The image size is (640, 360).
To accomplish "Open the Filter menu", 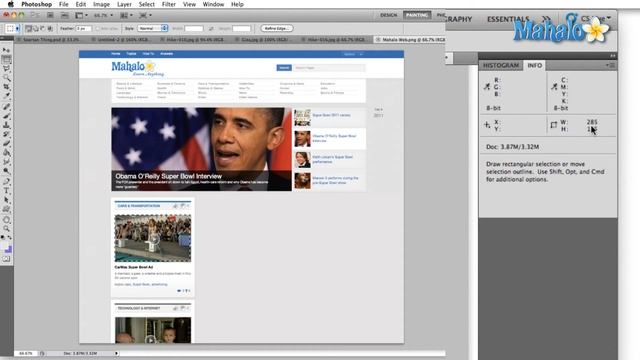I will [x=169, y=4].
